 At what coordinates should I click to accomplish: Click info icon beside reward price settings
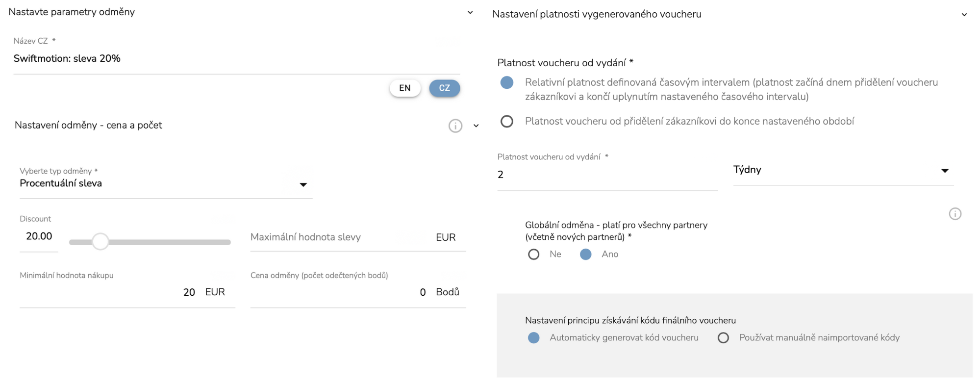[x=455, y=126]
